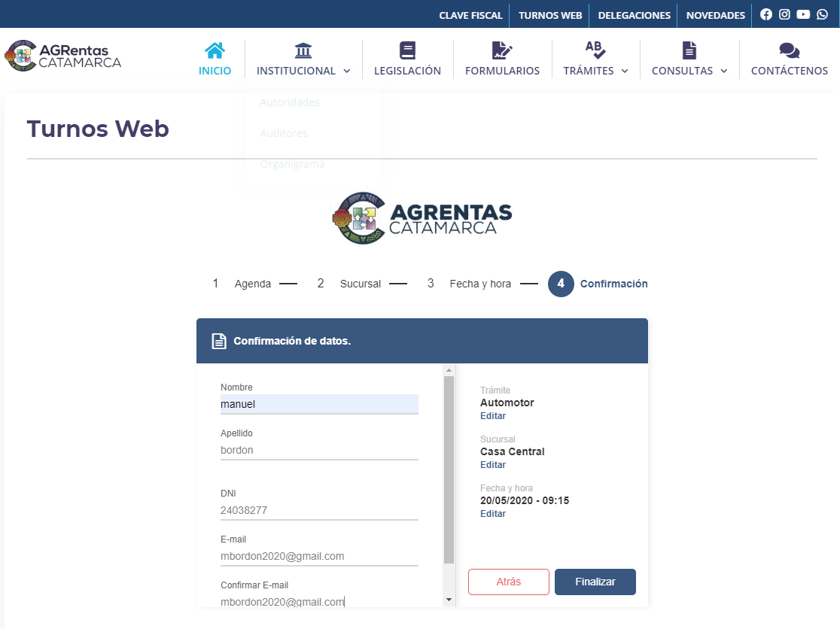The width and height of the screenshot is (840, 629).
Task: Click the Atrás button
Action: pos(508,582)
